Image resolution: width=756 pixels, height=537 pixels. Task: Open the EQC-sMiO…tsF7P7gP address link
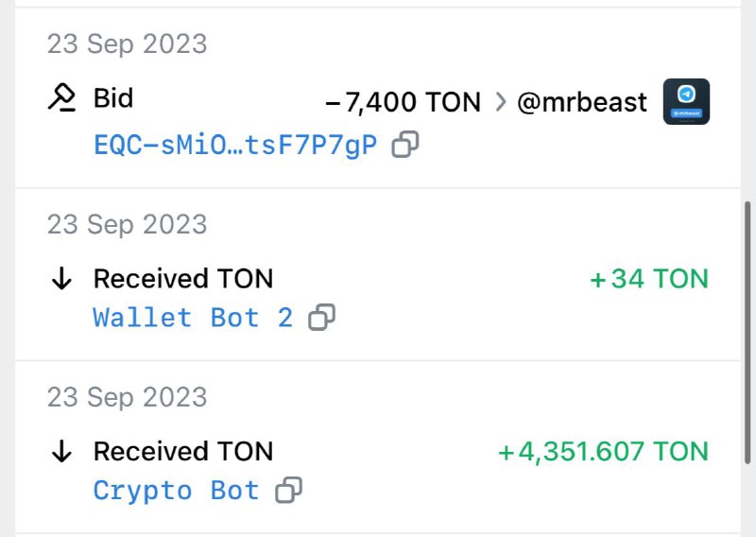[234, 145]
